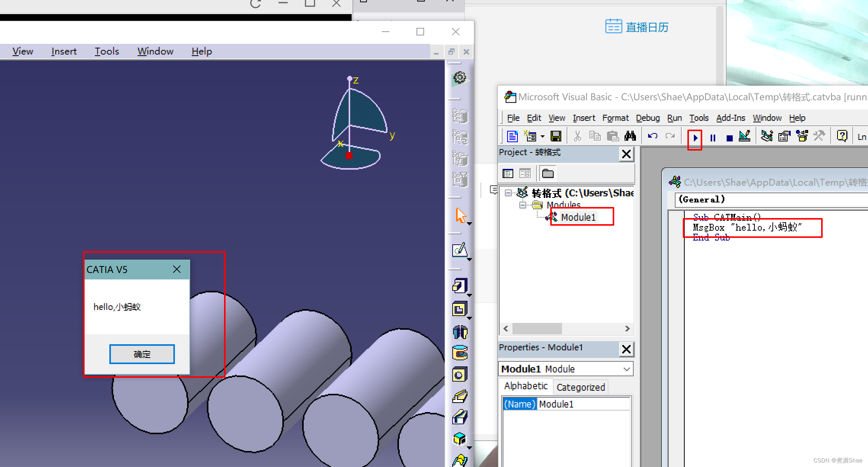Click the CATIA Sketcher pencil icon
This screenshot has width=868, height=467.
(x=460, y=250)
